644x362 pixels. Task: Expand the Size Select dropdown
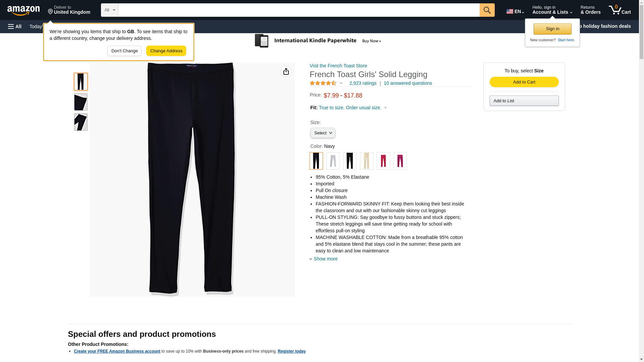(323, 133)
